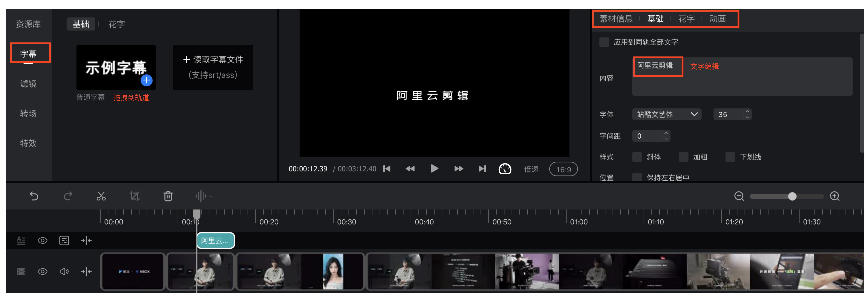Click the 倍速 speed label

(531, 169)
